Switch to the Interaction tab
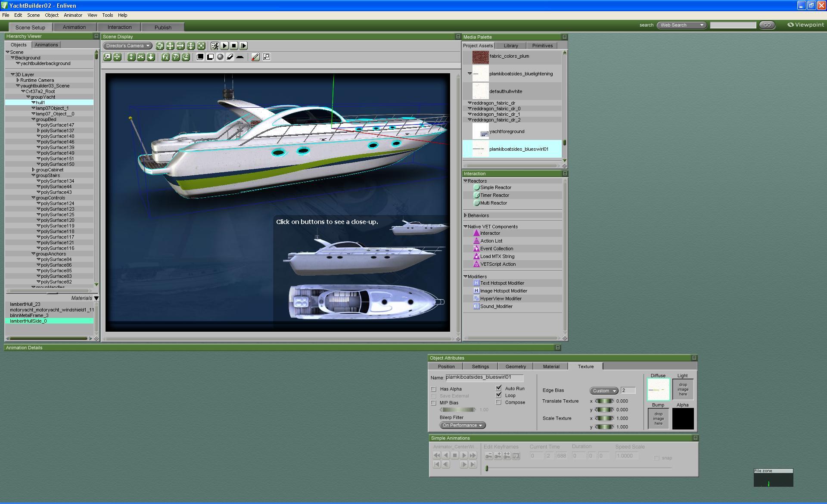 coord(119,27)
